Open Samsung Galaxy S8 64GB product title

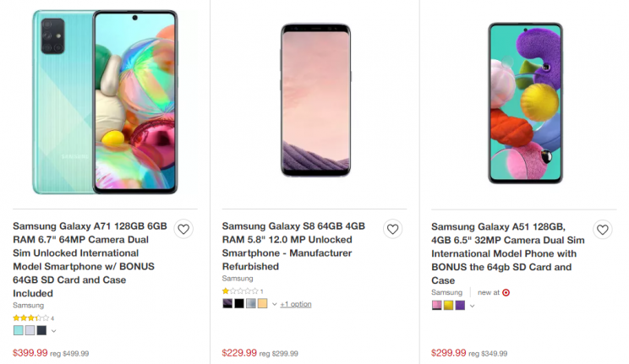[x=293, y=246]
